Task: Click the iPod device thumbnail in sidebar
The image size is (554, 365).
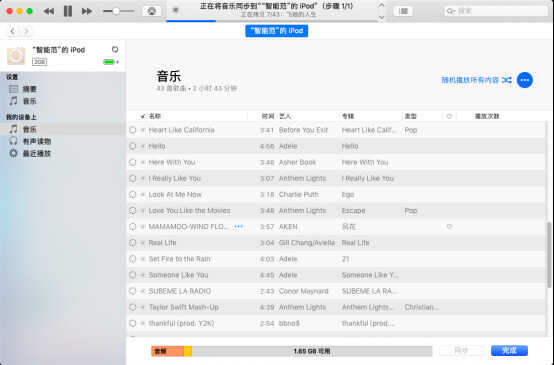Action: (16, 56)
